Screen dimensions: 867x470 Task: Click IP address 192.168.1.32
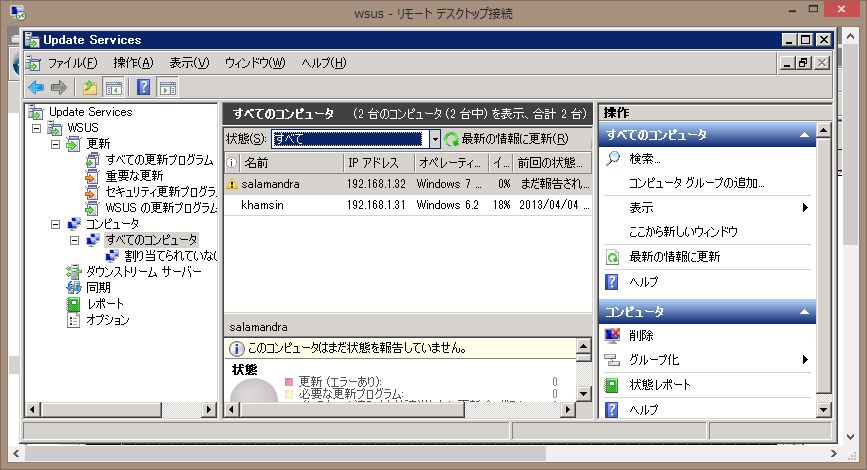click(376, 184)
